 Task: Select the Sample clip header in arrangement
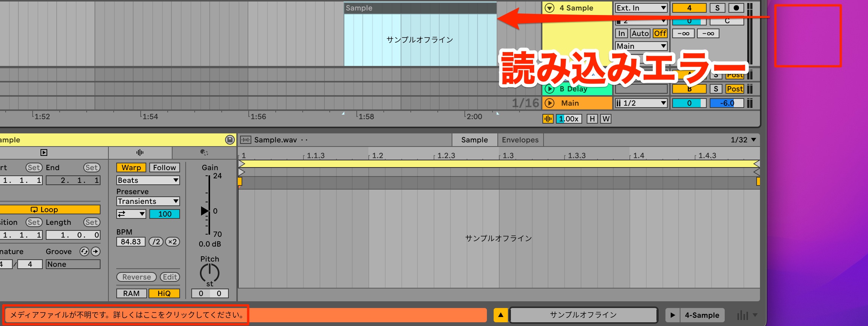(420, 8)
